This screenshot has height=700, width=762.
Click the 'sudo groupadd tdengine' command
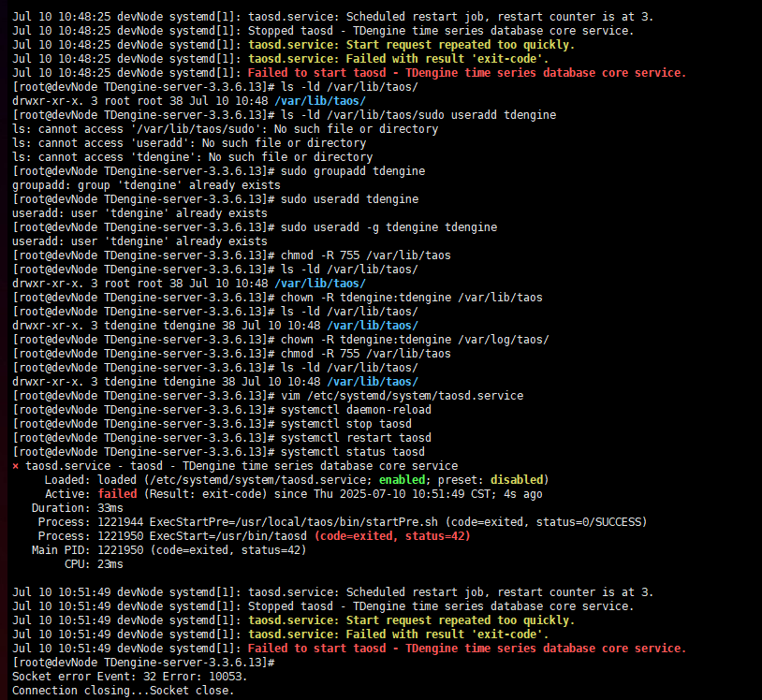[x=353, y=171]
